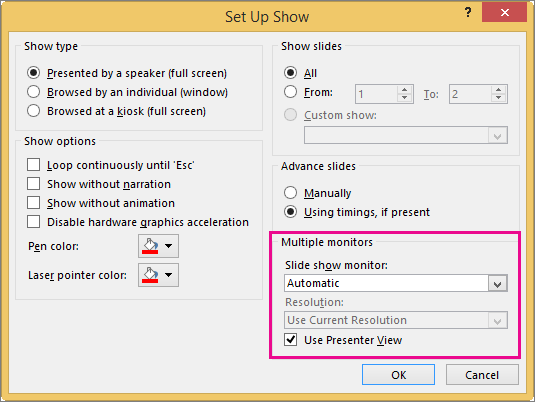Image resolution: width=535 pixels, height=402 pixels.
Task: Open the Pen color dropdown arrow
Action: (169, 246)
